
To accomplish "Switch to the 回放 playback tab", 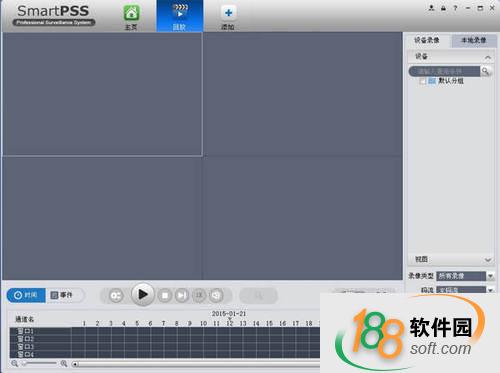I will 180,16.
